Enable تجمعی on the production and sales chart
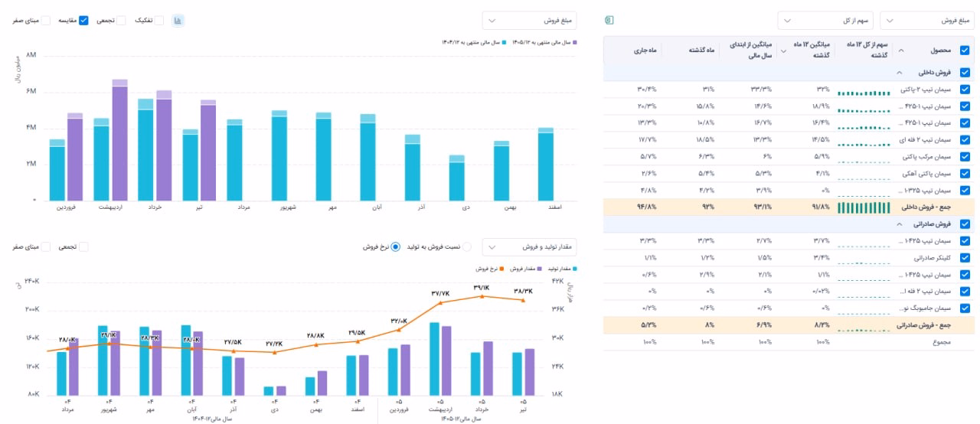This screenshot has width=980, height=424. pyautogui.click(x=83, y=246)
